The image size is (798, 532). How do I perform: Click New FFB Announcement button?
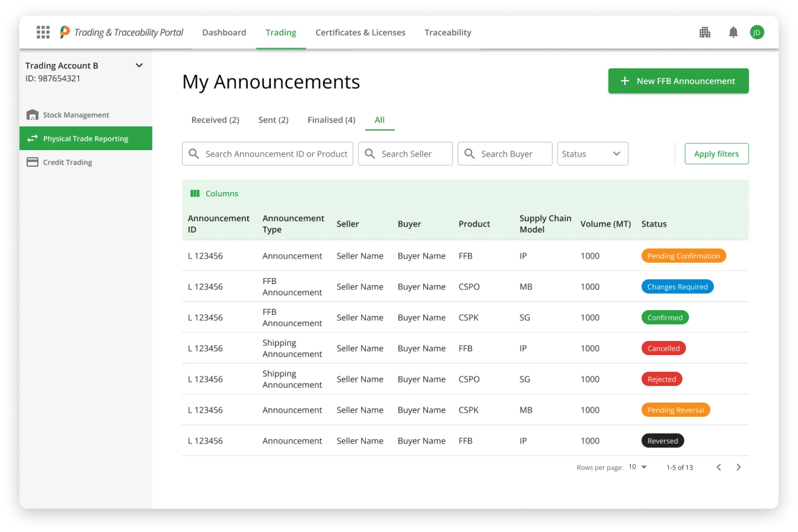tap(678, 81)
